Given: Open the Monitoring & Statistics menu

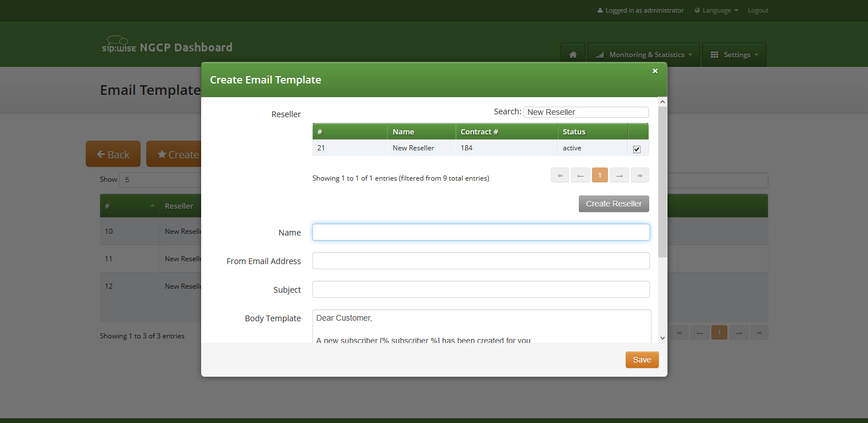Looking at the screenshot, I should (643, 54).
